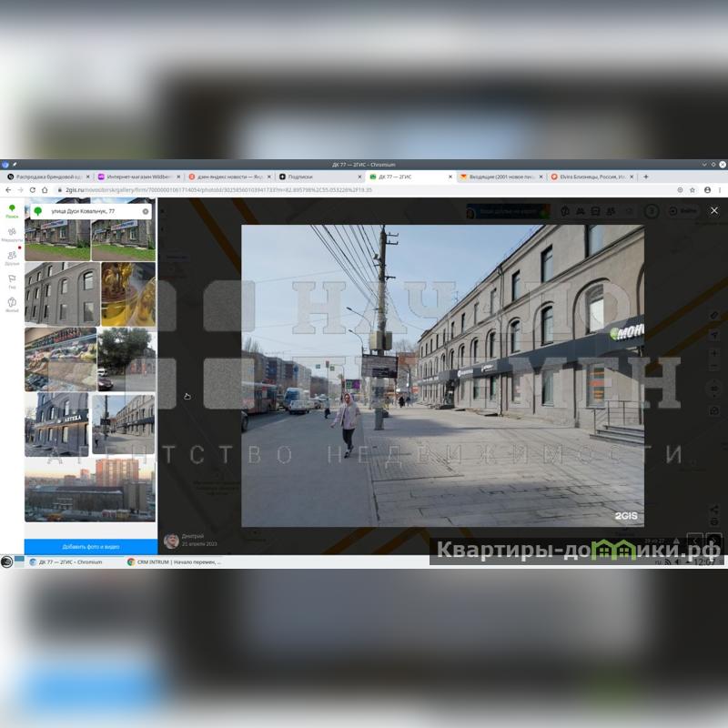Open a new browser tab with plus button
This screenshot has height=728, width=728.
click(x=646, y=177)
